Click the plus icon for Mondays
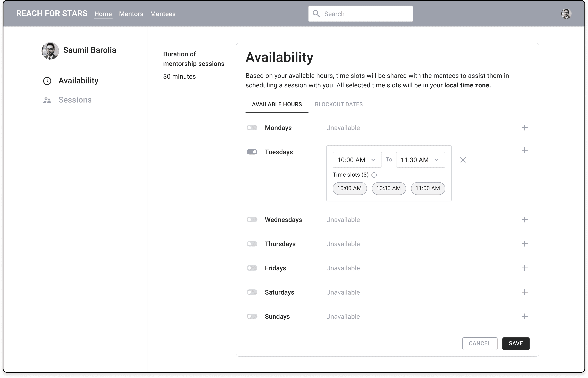Viewport: 588px width, 378px height. click(524, 128)
